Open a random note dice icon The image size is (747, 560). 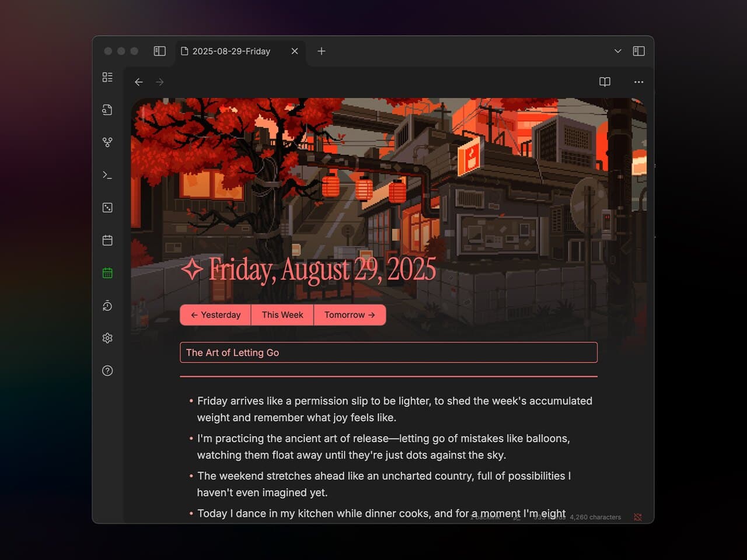point(107,208)
